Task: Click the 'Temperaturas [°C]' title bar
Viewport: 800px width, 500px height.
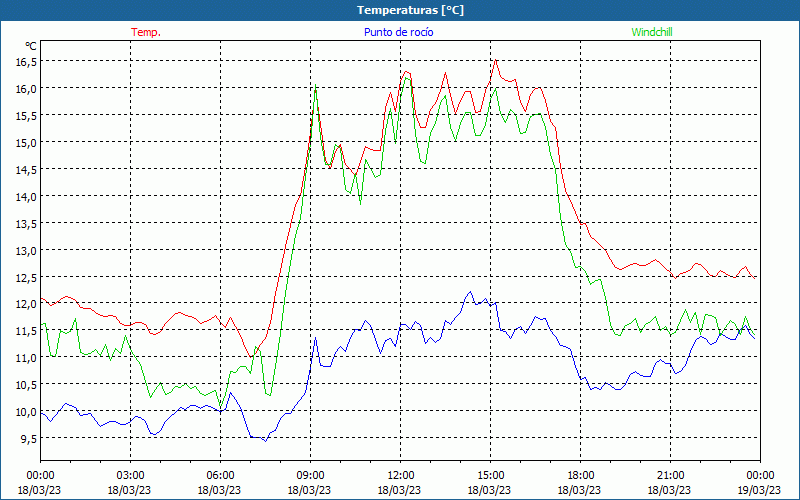Action: pyautogui.click(x=400, y=10)
